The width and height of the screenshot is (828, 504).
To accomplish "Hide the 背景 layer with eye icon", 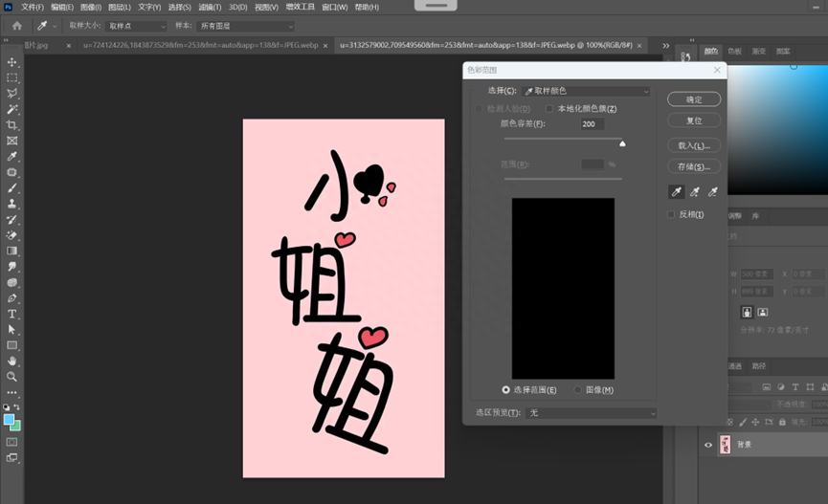I will tap(708, 445).
